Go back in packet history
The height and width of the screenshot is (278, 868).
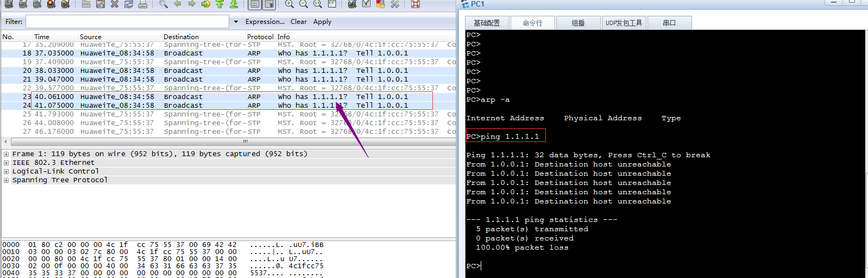click(x=178, y=4)
